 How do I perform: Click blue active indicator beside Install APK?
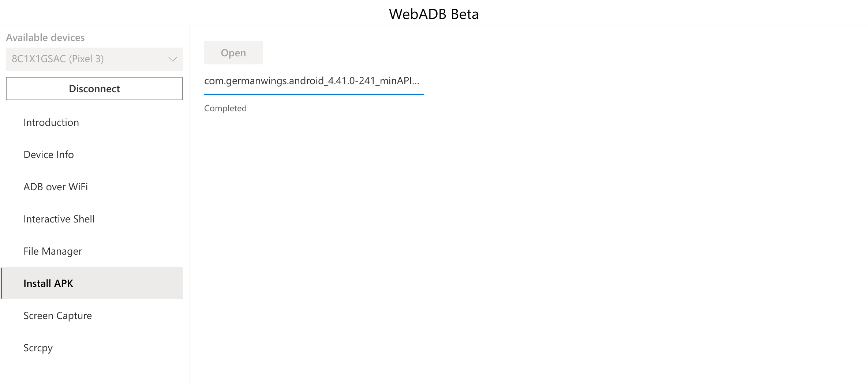[1, 283]
